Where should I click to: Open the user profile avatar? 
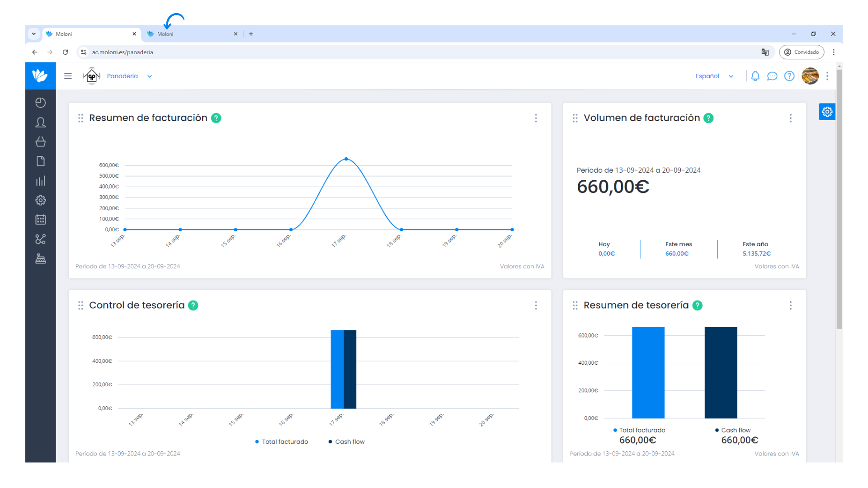pos(810,76)
